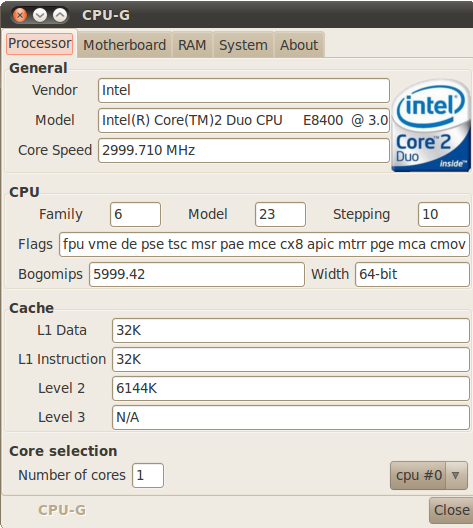
Task: Click the L1 Data field showing 32K
Action: tap(291, 330)
